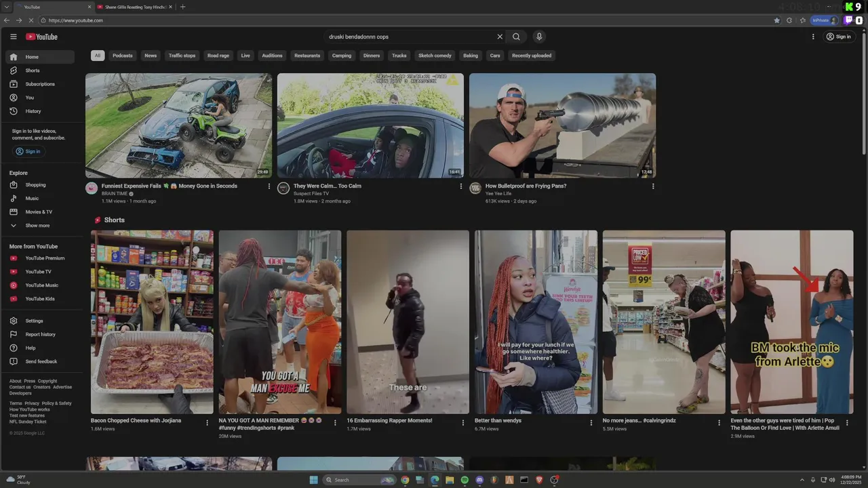Click the search magnifier button

[516, 37]
